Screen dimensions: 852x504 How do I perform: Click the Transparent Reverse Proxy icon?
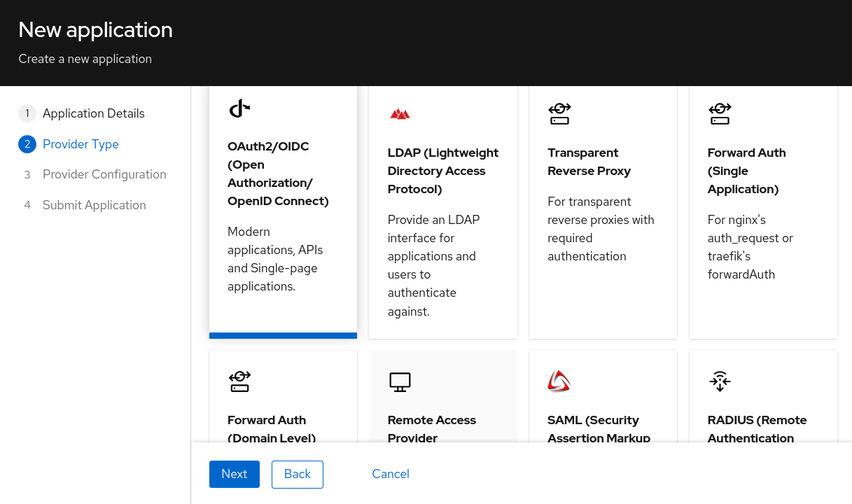click(559, 113)
